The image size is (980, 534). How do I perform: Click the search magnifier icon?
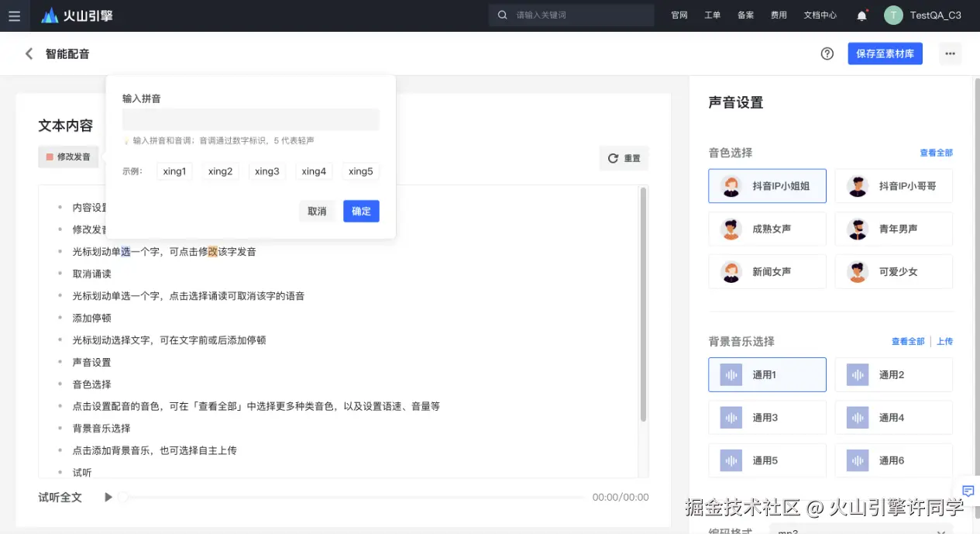[x=502, y=15]
